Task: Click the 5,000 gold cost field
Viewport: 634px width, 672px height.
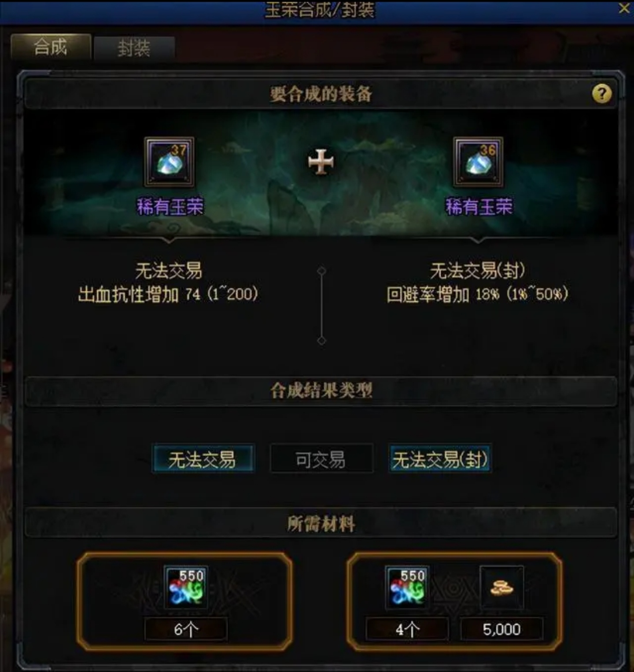Action: (x=502, y=629)
